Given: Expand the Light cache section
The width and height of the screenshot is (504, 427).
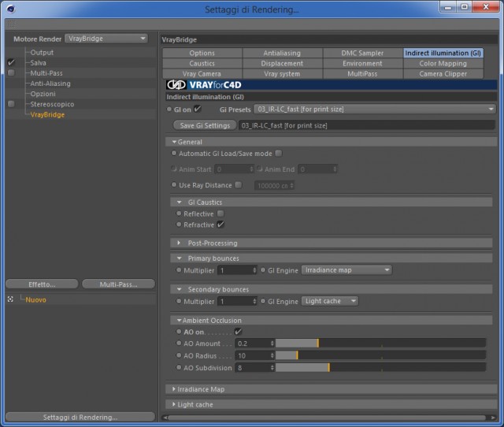Looking at the screenshot, I should click(x=174, y=404).
